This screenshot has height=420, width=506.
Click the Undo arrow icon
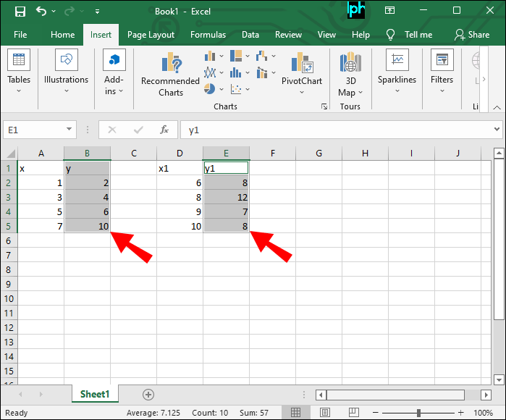pos(41,12)
